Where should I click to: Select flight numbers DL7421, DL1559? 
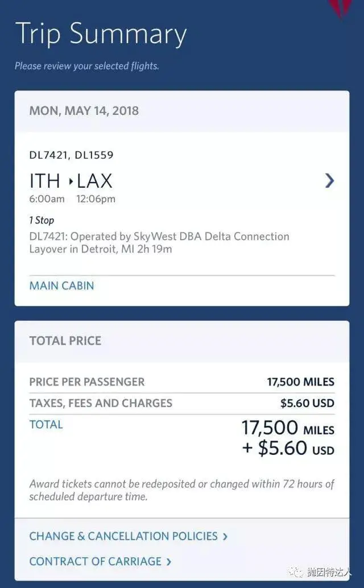click(x=71, y=155)
